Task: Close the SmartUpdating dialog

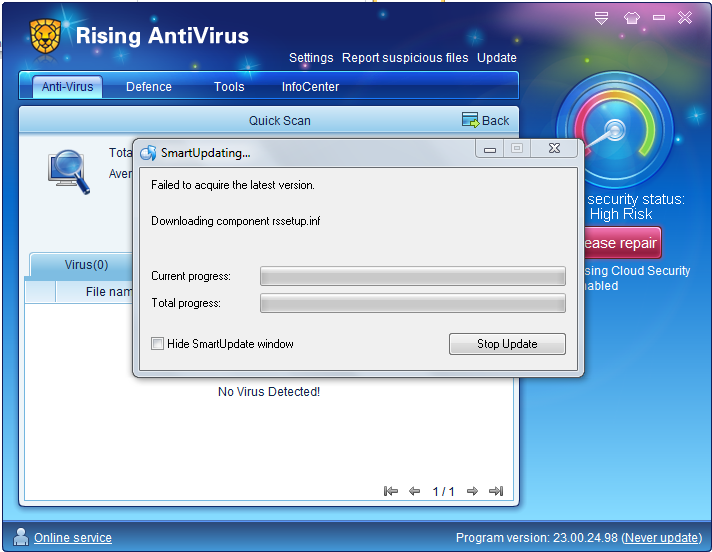Action: [554, 148]
